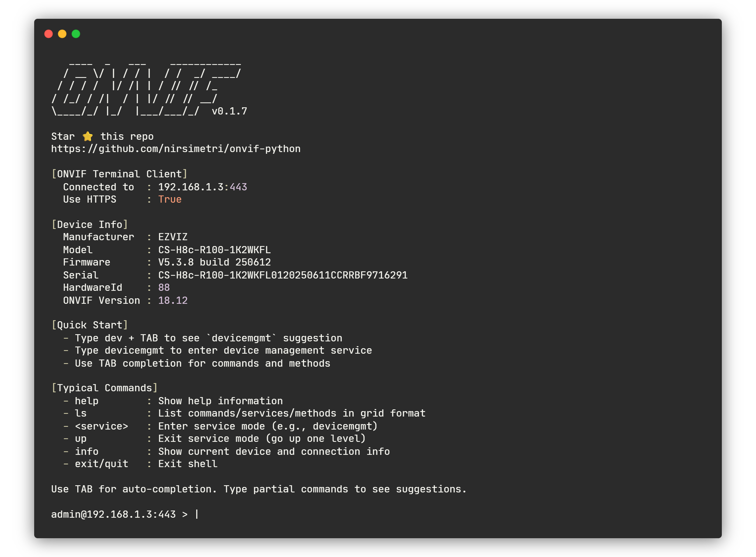This screenshot has height=557, width=756.
Task: Click the V5.3.8 build 250612 firmware text
Action: [214, 262]
